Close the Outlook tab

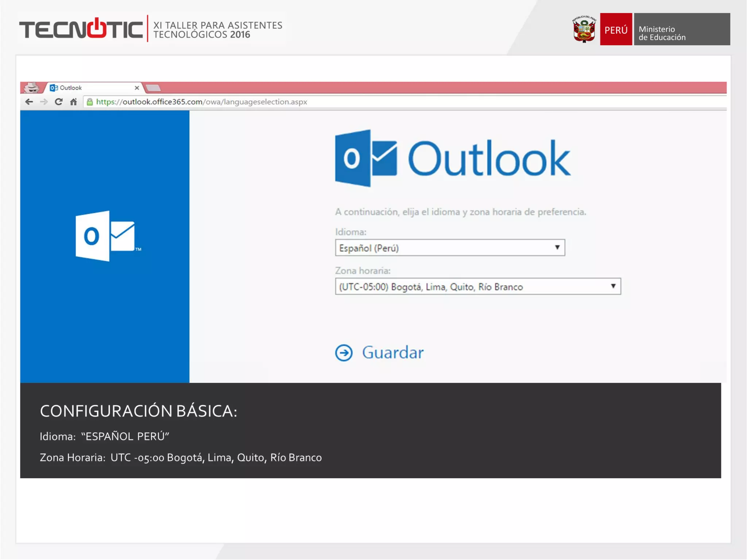(137, 88)
